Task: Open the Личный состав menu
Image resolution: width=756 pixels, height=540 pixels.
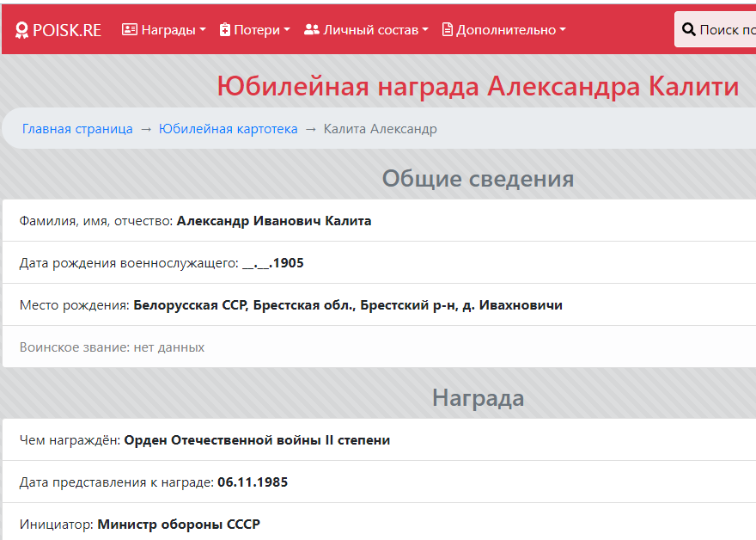Action: coord(369,28)
